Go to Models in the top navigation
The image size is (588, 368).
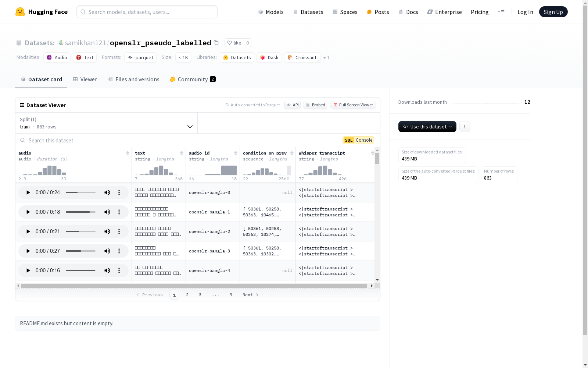tap(271, 12)
